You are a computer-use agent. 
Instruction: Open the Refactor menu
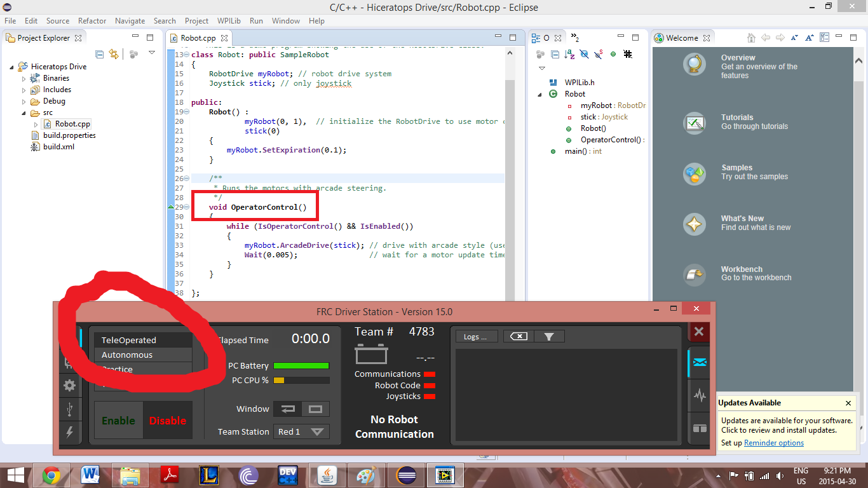click(x=92, y=20)
